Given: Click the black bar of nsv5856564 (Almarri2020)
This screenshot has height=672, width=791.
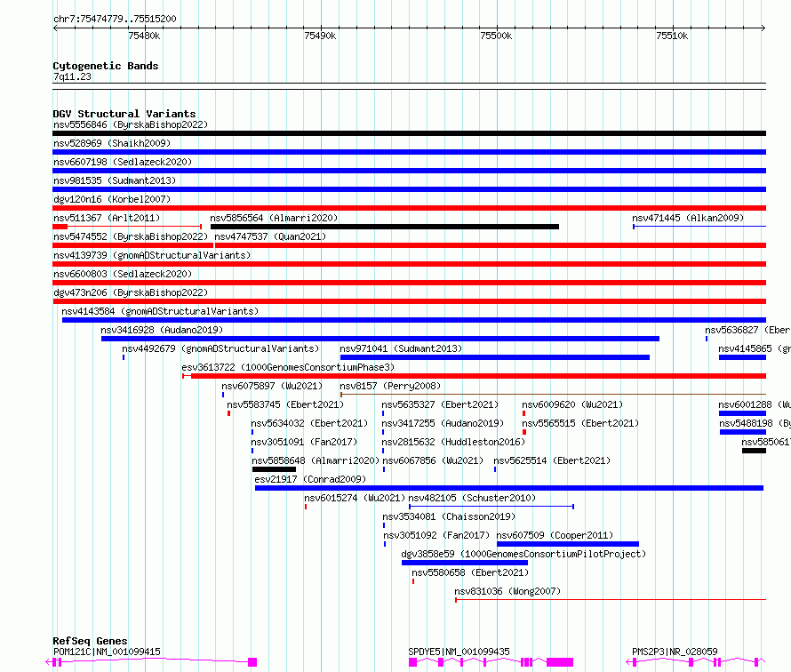Looking at the screenshot, I should point(385,227).
